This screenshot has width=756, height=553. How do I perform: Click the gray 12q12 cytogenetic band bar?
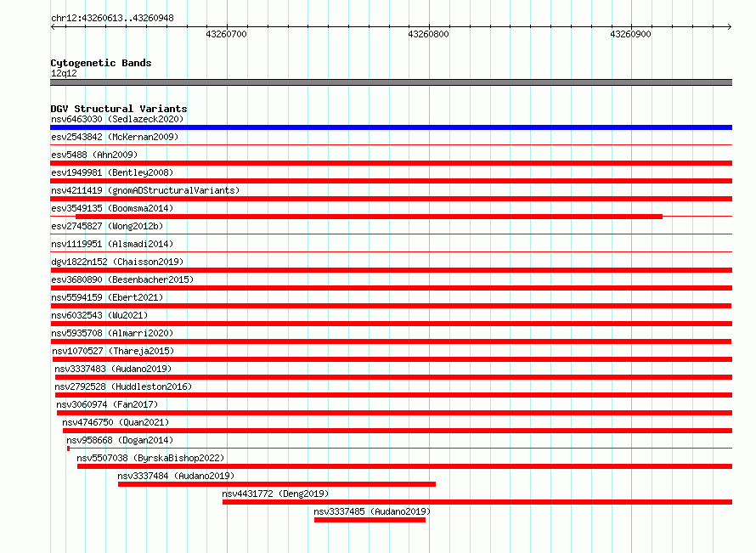point(391,82)
